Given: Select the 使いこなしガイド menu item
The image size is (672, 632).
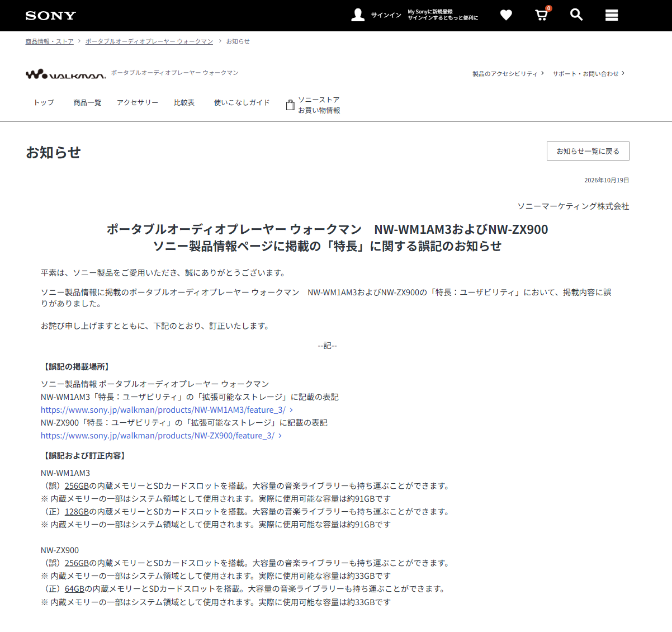Looking at the screenshot, I should 242,102.
